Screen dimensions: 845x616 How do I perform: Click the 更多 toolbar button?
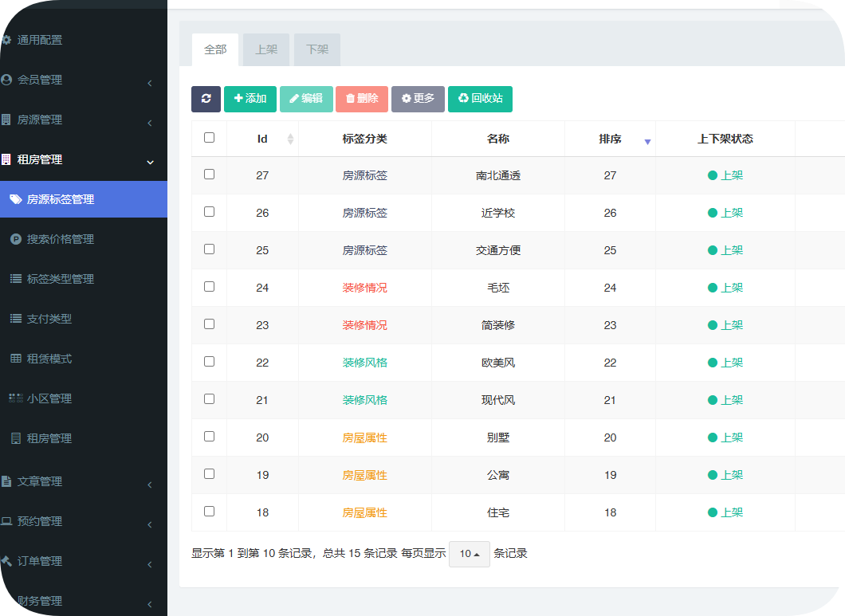[418, 100]
